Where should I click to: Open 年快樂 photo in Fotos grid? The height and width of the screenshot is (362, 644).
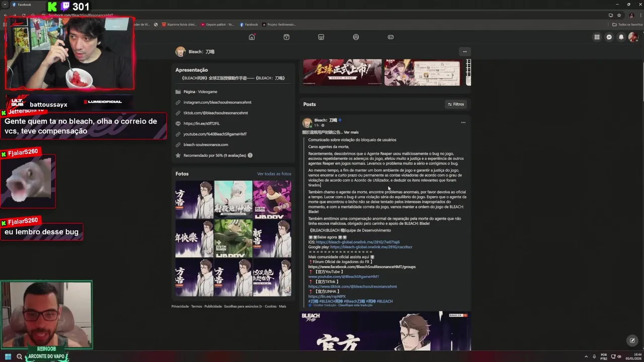194,239
